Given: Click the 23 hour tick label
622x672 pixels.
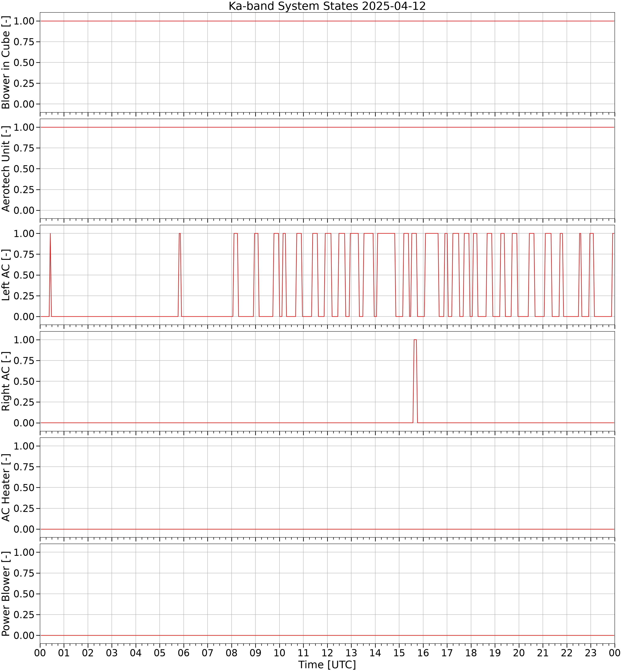Looking at the screenshot, I should (x=591, y=653).
